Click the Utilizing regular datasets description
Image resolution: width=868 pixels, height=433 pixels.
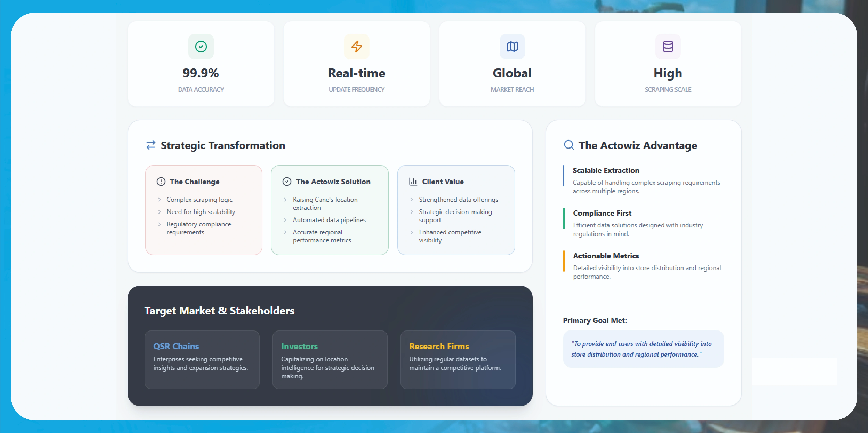(x=455, y=364)
